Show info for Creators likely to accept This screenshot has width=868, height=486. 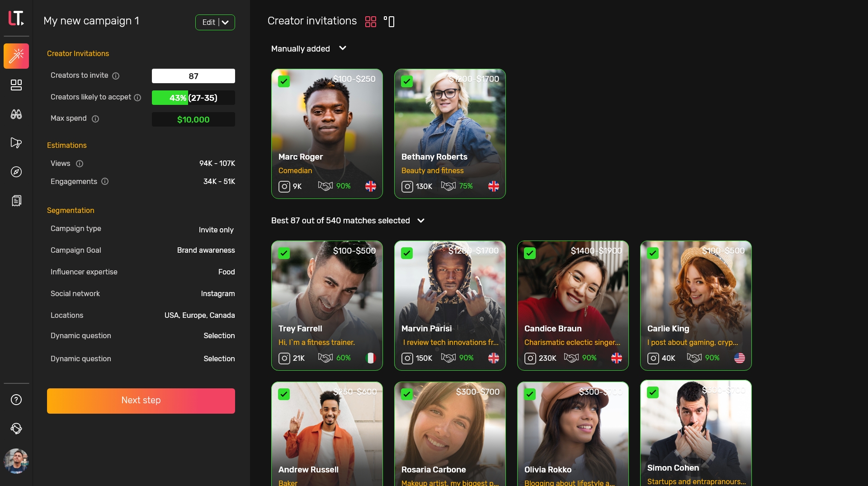point(137,98)
